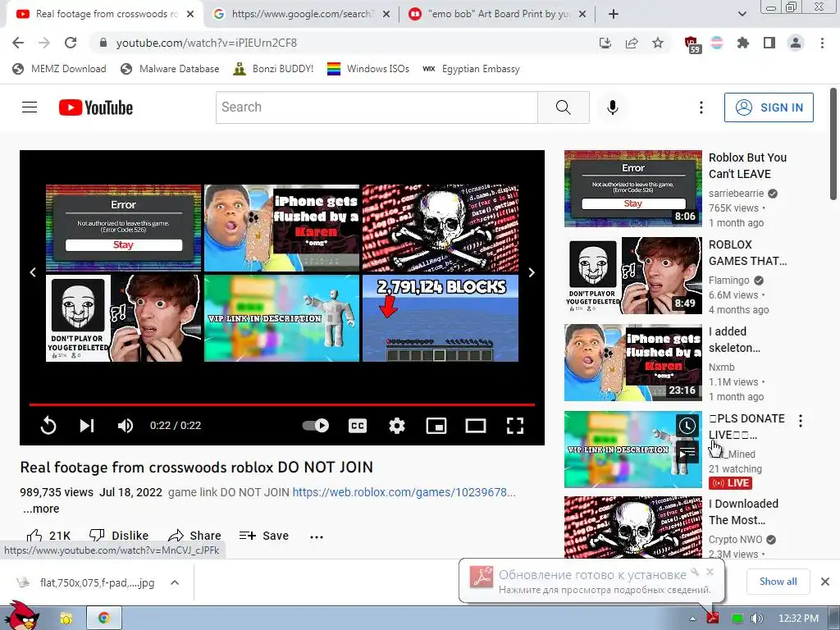Click the SIGN IN button

[x=769, y=107]
